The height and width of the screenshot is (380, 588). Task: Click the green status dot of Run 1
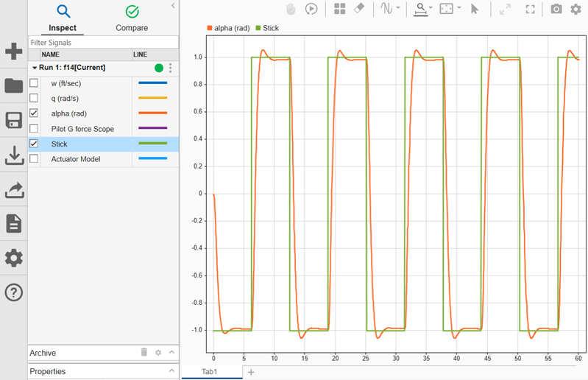159,68
